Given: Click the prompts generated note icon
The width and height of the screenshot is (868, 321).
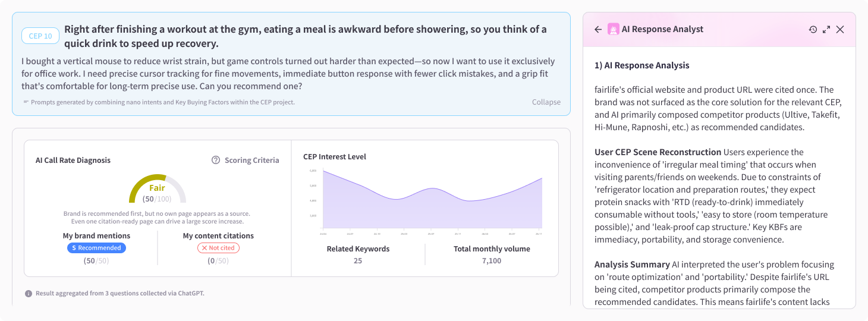Looking at the screenshot, I should (x=26, y=102).
